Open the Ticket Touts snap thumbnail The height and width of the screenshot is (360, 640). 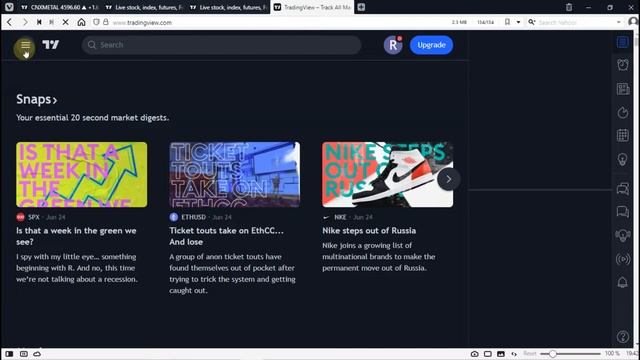tap(235, 175)
